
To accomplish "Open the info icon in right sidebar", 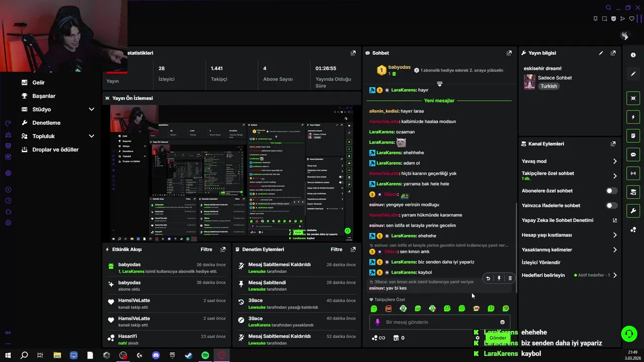I will (x=633, y=55).
